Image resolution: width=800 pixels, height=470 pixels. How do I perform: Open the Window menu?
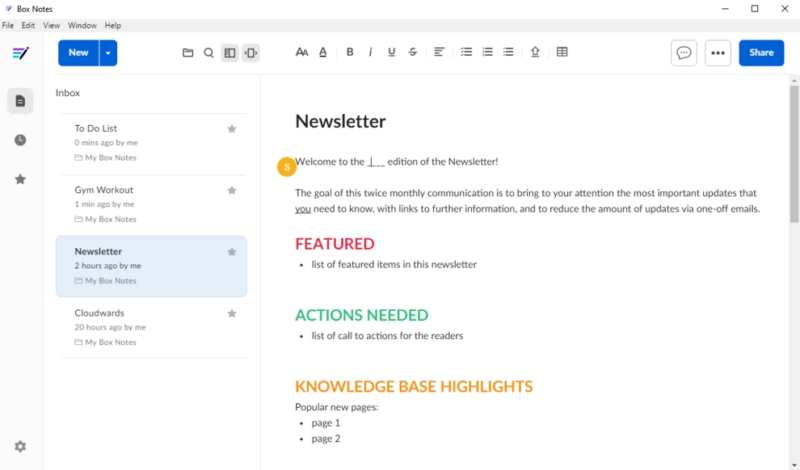point(82,25)
